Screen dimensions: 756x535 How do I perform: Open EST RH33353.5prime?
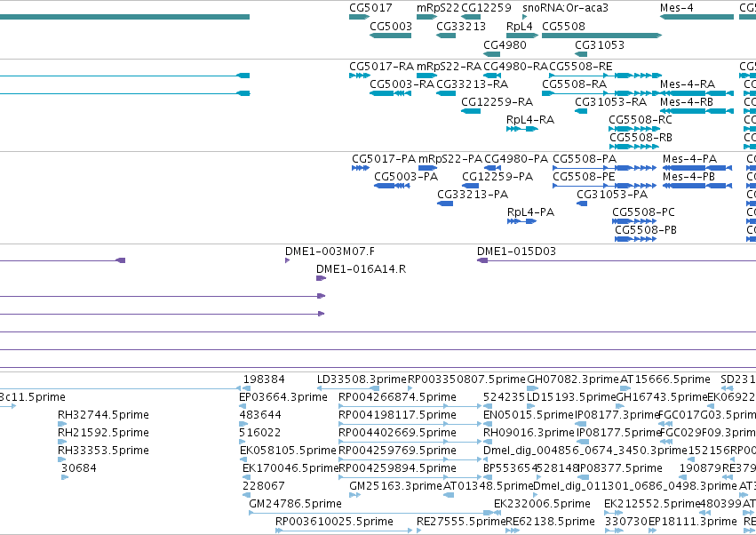(x=103, y=451)
